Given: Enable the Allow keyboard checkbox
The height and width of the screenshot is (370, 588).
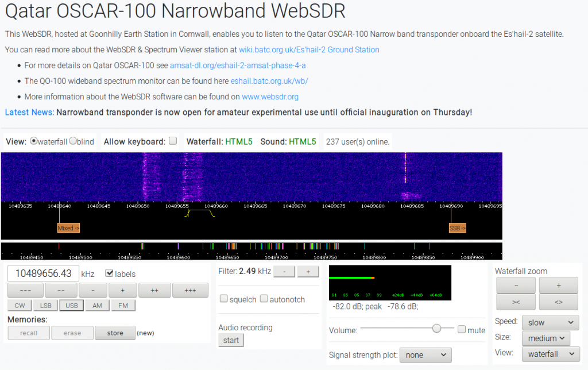Looking at the screenshot, I should [x=173, y=141].
